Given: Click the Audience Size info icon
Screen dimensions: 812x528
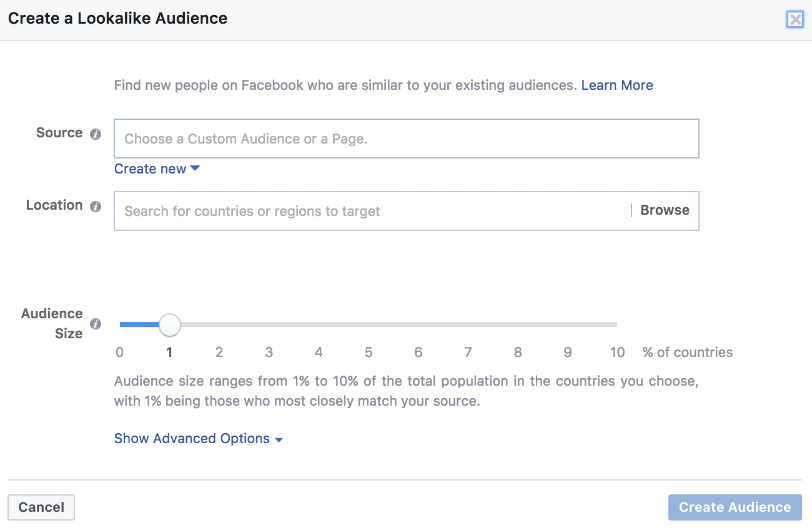Looking at the screenshot, I should [96, 324].
